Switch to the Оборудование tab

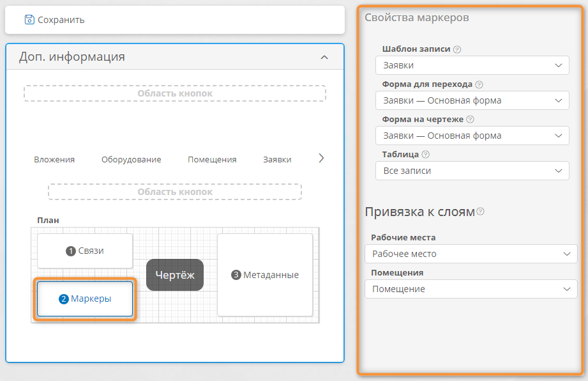132,160
